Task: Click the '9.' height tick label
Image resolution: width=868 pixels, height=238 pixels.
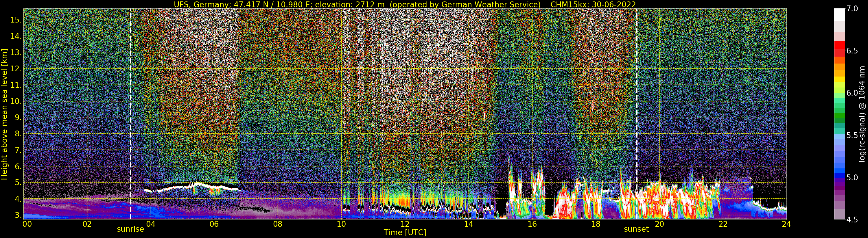Action: tap(18, 118)
